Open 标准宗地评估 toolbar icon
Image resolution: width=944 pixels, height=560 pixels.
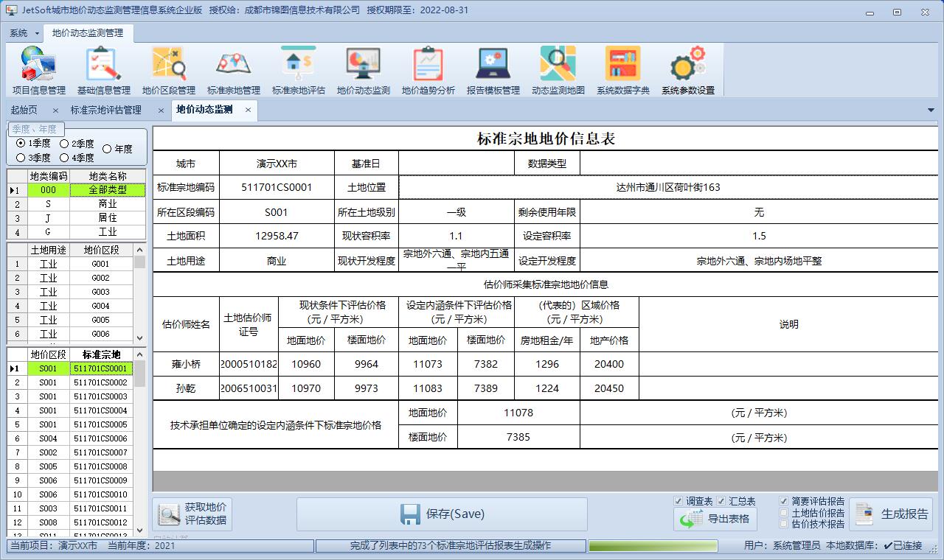coord(299,71)
